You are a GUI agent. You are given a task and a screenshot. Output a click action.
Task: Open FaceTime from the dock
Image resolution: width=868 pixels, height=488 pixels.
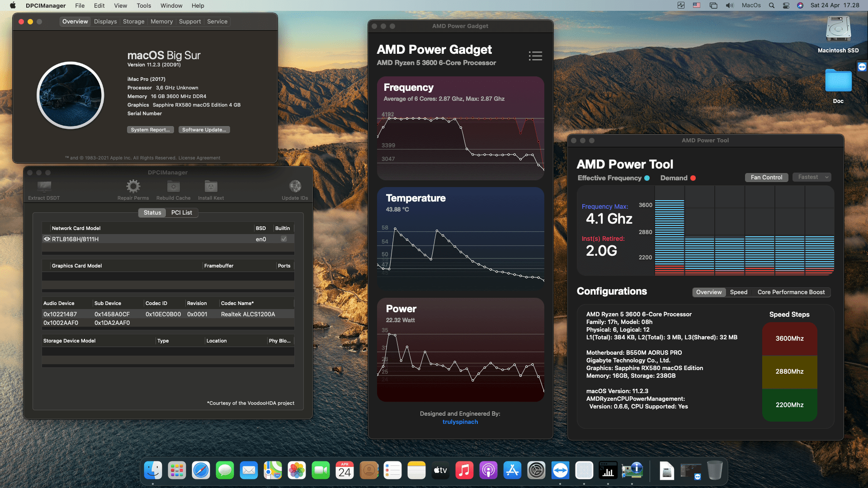pos(321,470)
